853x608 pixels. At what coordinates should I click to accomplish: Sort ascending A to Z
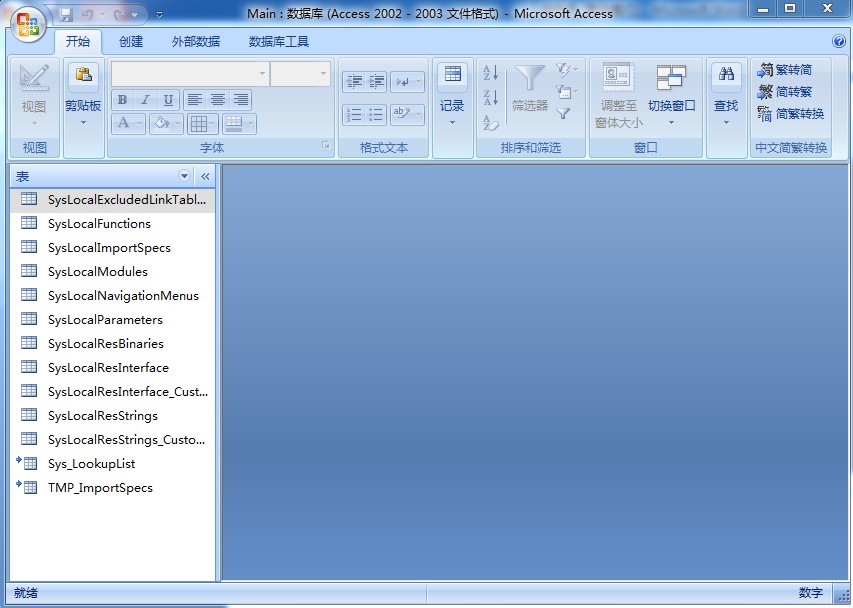click(x=490, y=72)
